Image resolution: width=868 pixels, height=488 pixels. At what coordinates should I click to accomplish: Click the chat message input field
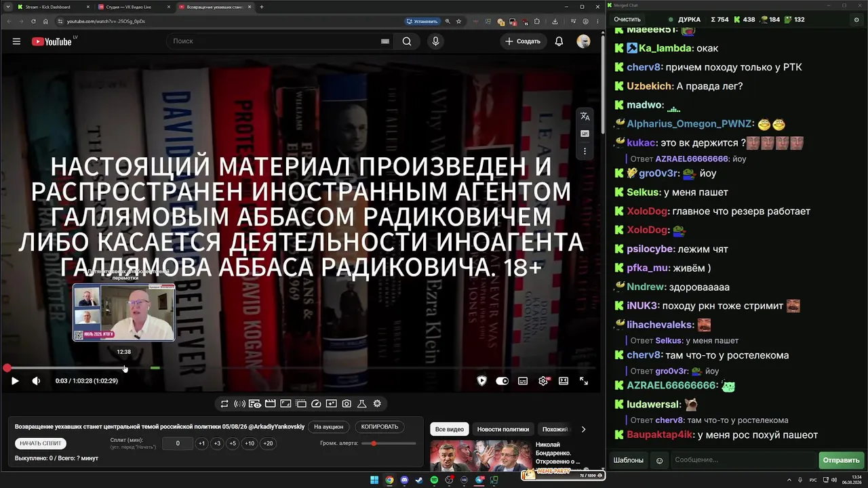743,460
